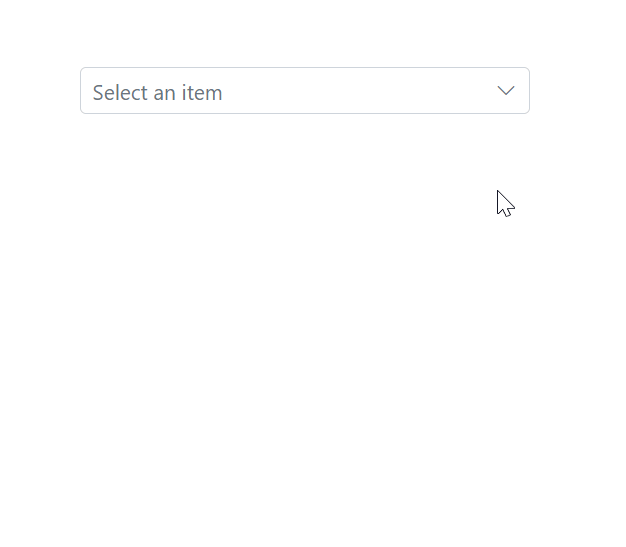Image resolution: width=626 pixels, height=547 pixels.
Task: Click the downward chevron beside the placeholder
Action: (506, 91)
